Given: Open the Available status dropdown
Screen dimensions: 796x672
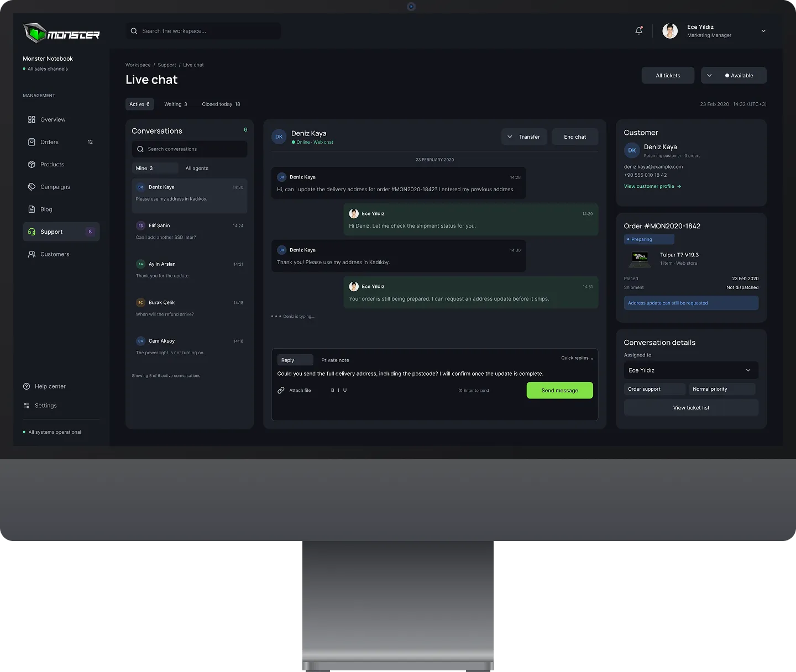Looking at the screenshot, I should tap(734, 76).
